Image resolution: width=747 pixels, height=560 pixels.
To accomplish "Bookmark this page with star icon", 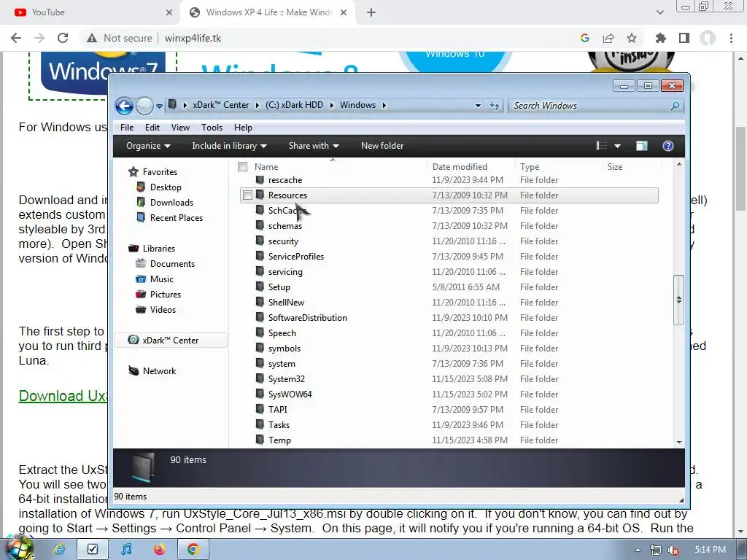I will tap(632, 38).
